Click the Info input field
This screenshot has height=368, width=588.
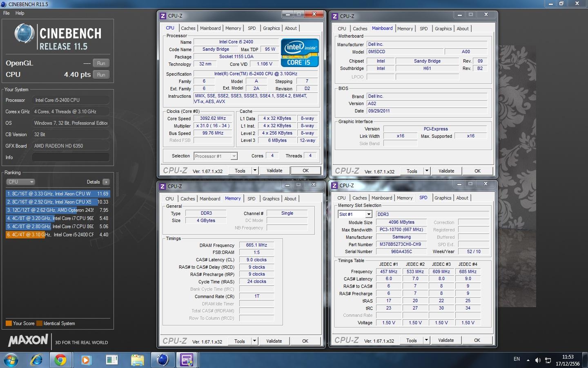[71, 157]
